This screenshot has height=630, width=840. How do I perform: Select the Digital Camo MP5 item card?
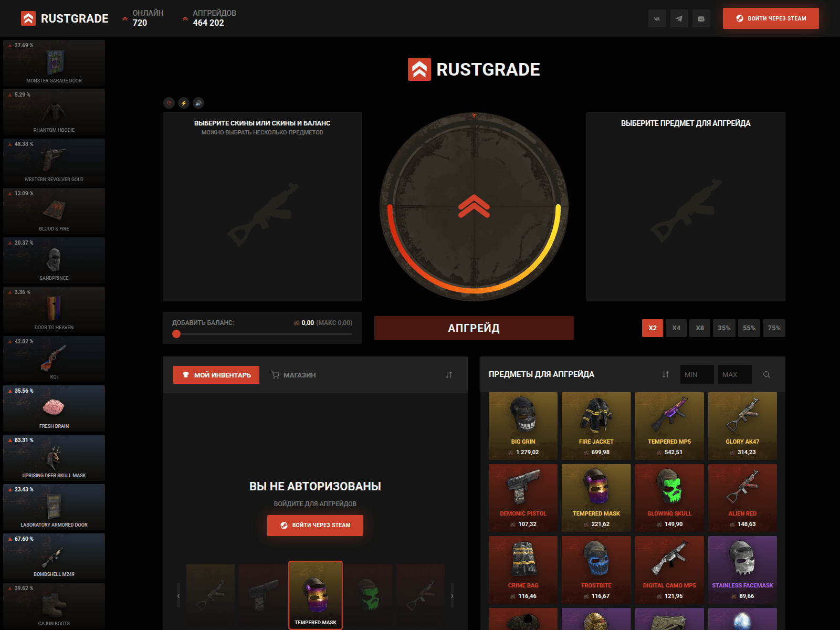click(x=669, y=570)
